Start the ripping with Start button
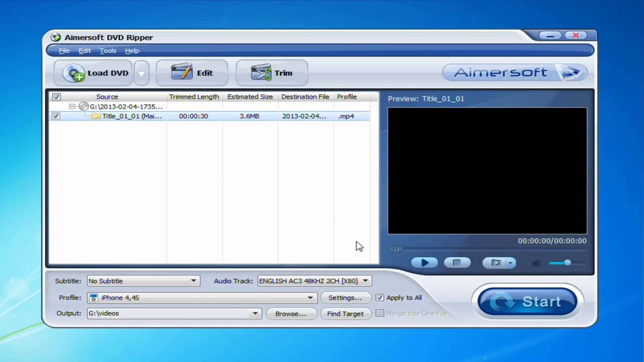This screenshot has width=644, height=362. (x=527, y=302)
